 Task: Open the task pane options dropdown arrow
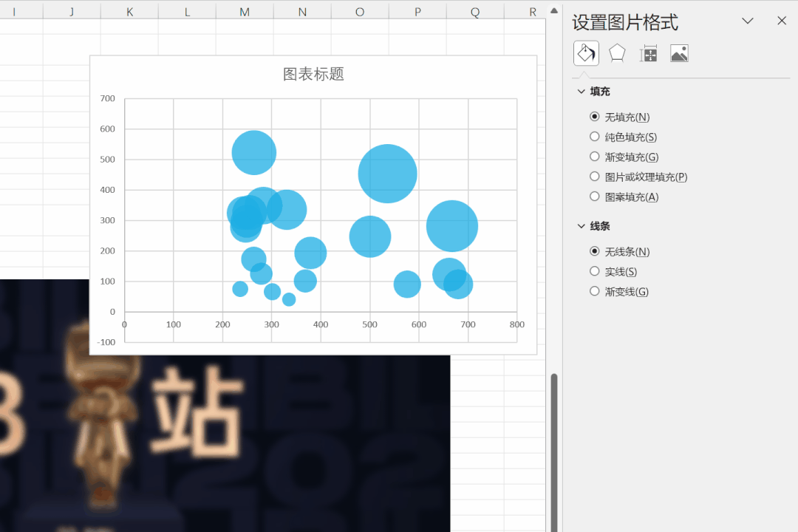[747, 21]
